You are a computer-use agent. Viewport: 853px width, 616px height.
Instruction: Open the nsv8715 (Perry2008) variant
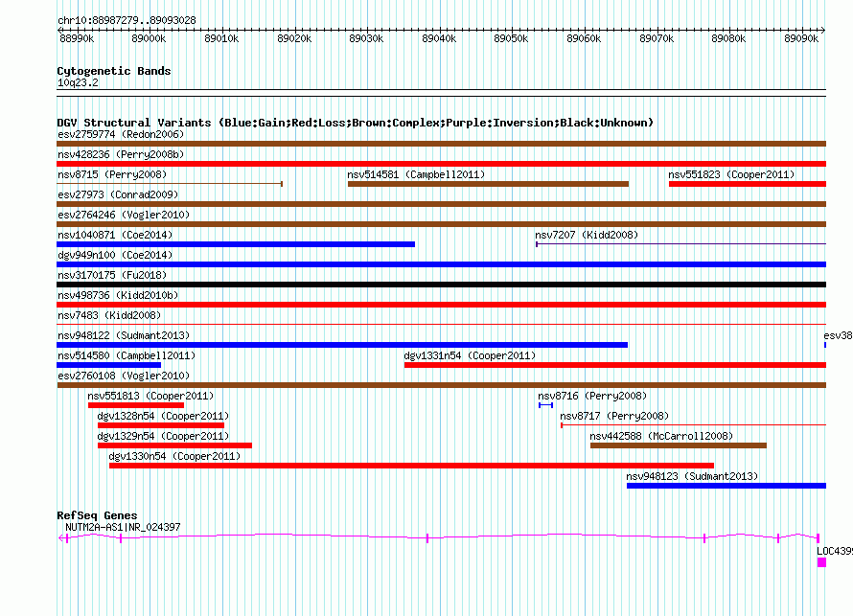point(112,174)
